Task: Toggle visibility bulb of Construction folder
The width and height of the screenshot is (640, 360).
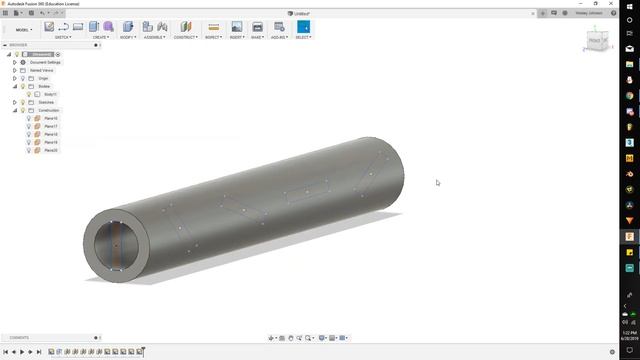Action: tap(23, 110)
